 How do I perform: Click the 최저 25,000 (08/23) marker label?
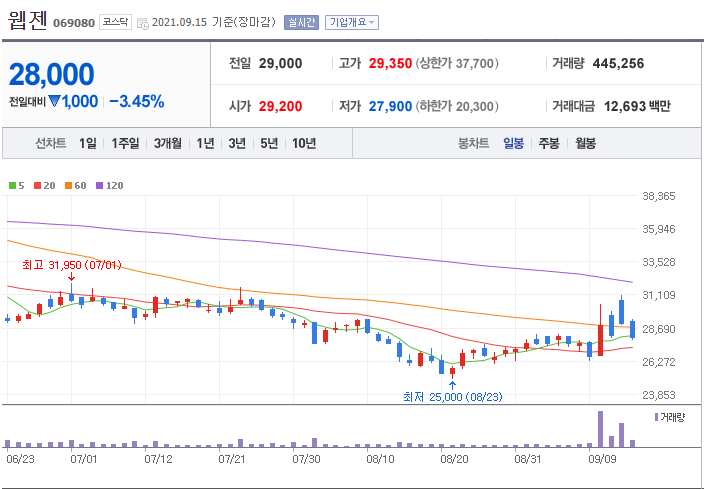(453, 397)
